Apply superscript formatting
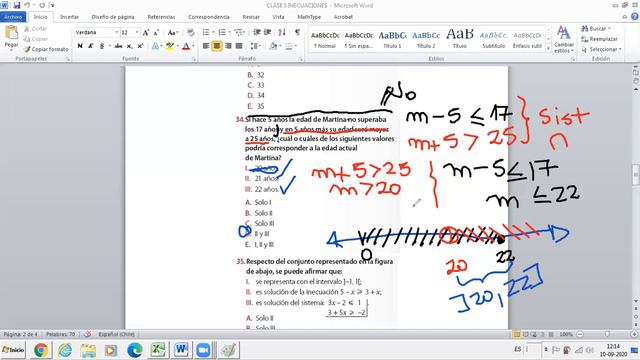The height and width of the screenshot is (360, 640). 140,46
